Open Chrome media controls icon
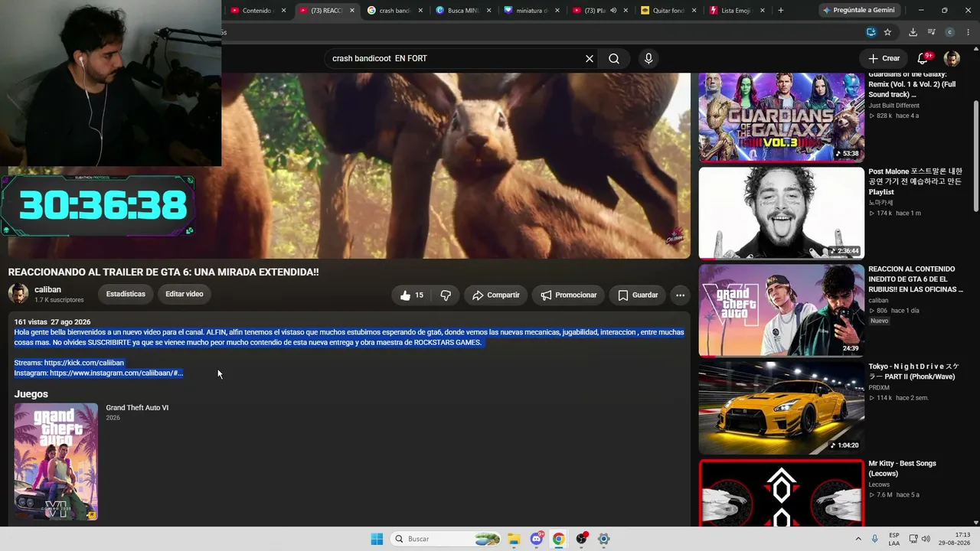The width and height of the screenshot is (980, 551). coord(931,32)
